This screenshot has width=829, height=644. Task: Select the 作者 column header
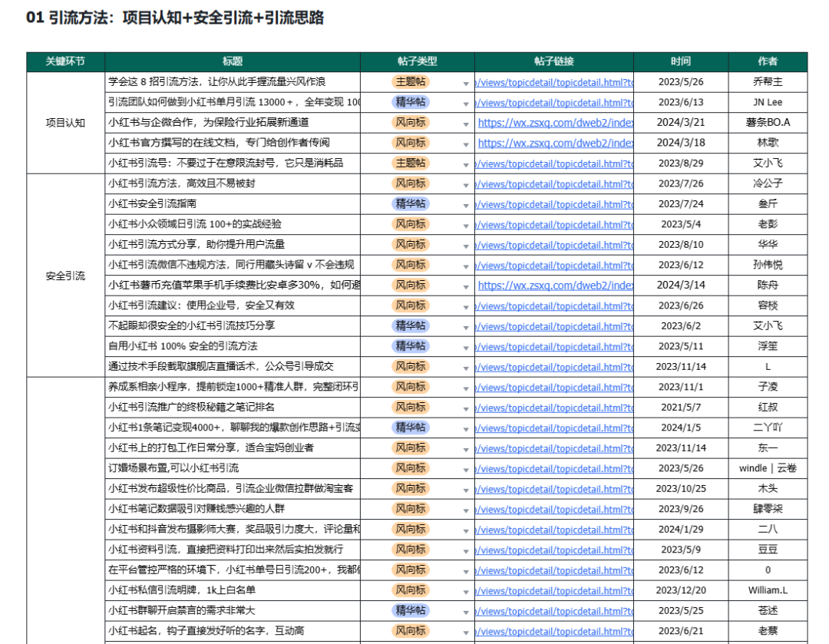pos(768,61)
